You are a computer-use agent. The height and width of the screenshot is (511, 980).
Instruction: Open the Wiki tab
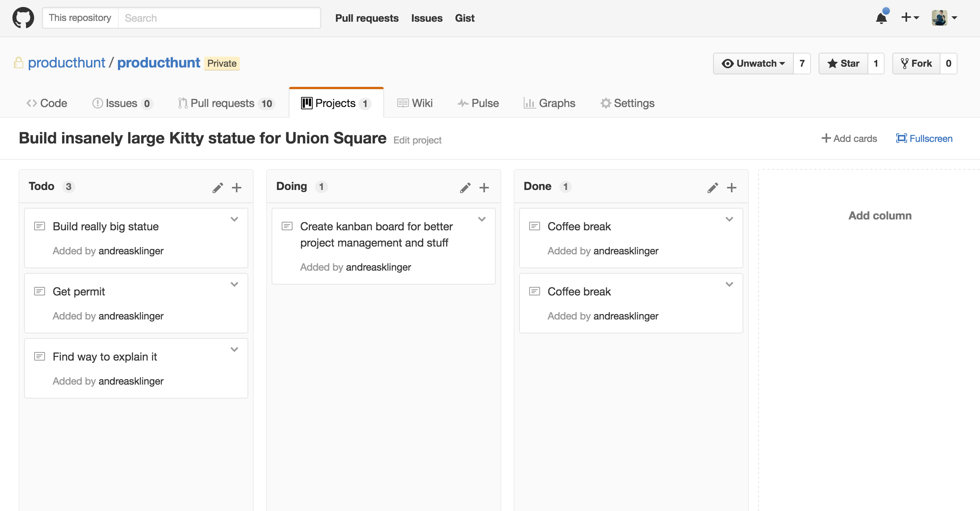(415, 103)
